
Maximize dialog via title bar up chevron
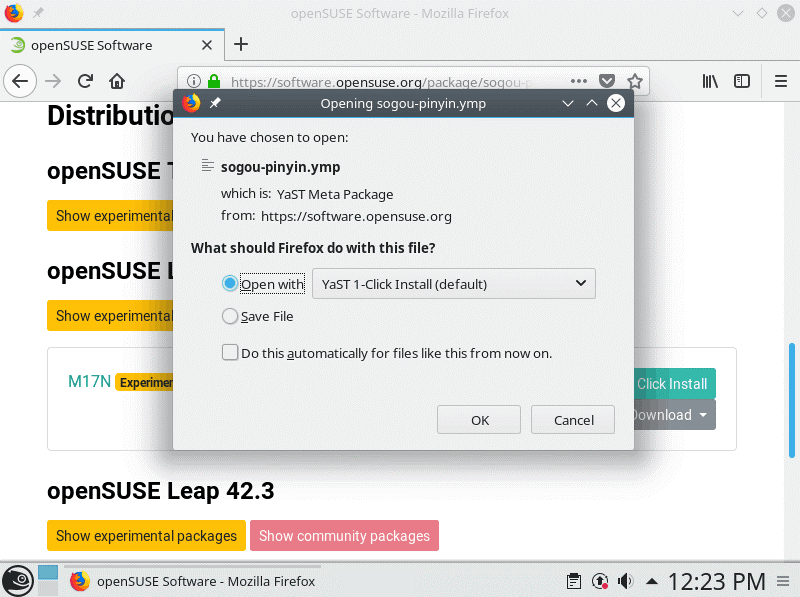coord(591,103)
